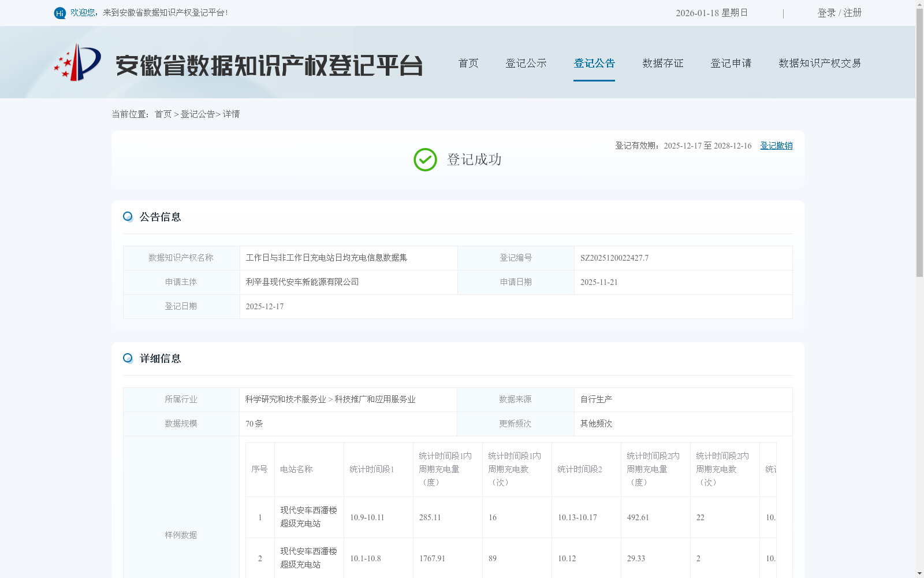Click cell value 89 in row 2
924x578 pixels.
point(492,558)
